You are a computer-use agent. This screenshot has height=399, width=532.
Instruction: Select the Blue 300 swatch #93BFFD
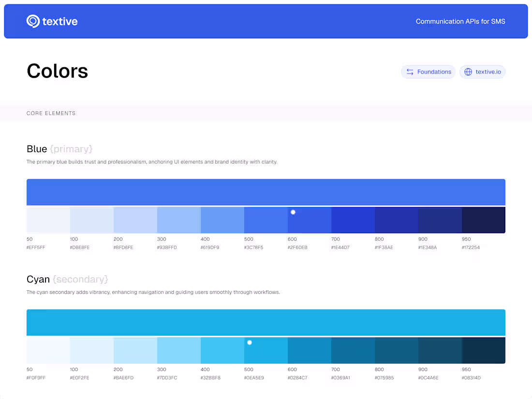178,219
